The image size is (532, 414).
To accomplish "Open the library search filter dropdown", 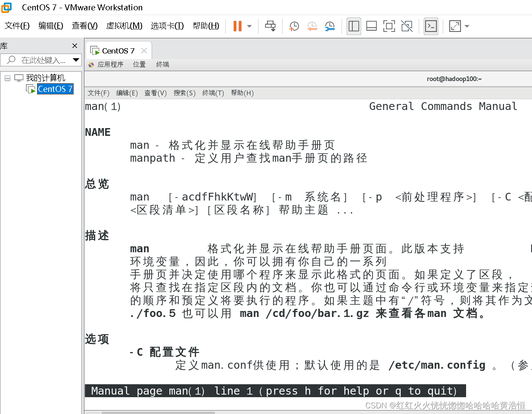I will click(76, 60).
